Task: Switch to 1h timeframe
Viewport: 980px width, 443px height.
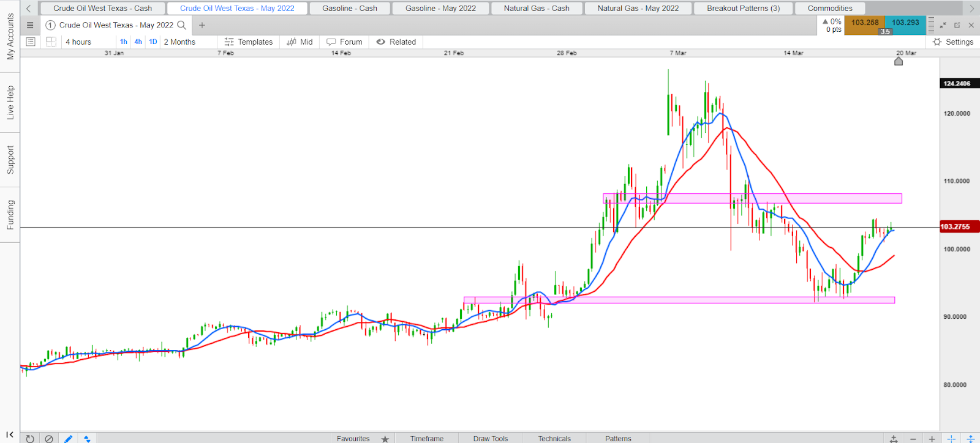Action: tap(124, 42)
